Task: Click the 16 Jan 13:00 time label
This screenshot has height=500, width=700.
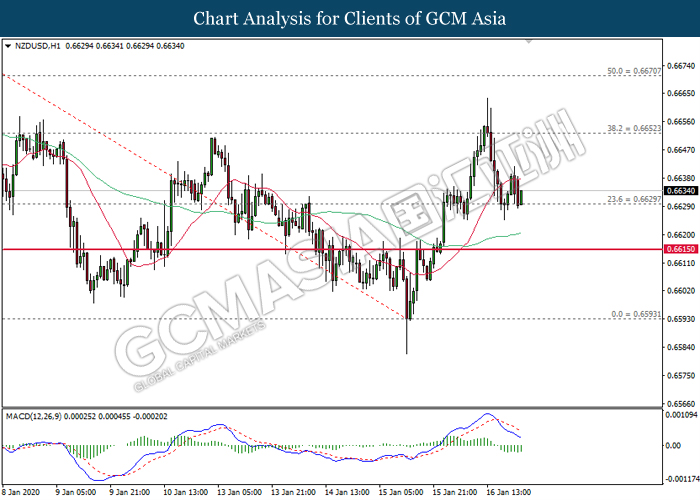Action: 508,492
